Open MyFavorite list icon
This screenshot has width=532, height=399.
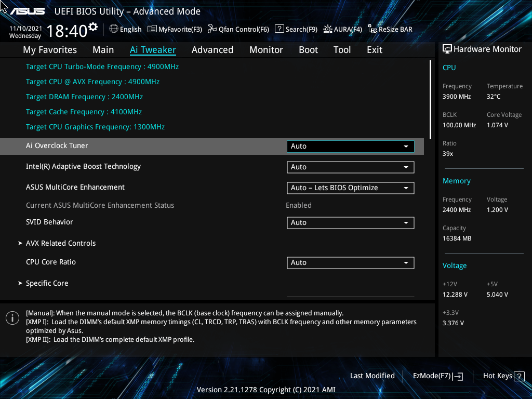pyautogui.click(x=152, y=29)
